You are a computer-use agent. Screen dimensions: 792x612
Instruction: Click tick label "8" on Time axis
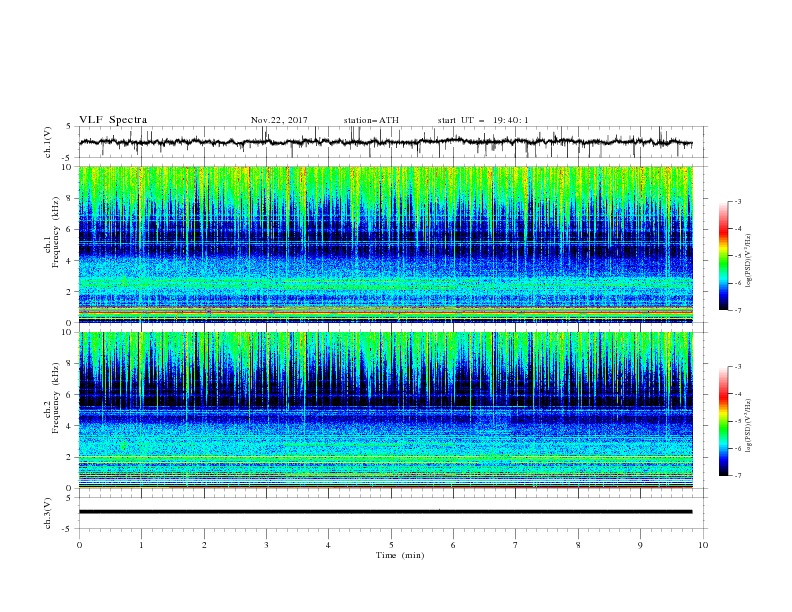tap(578, 545)
